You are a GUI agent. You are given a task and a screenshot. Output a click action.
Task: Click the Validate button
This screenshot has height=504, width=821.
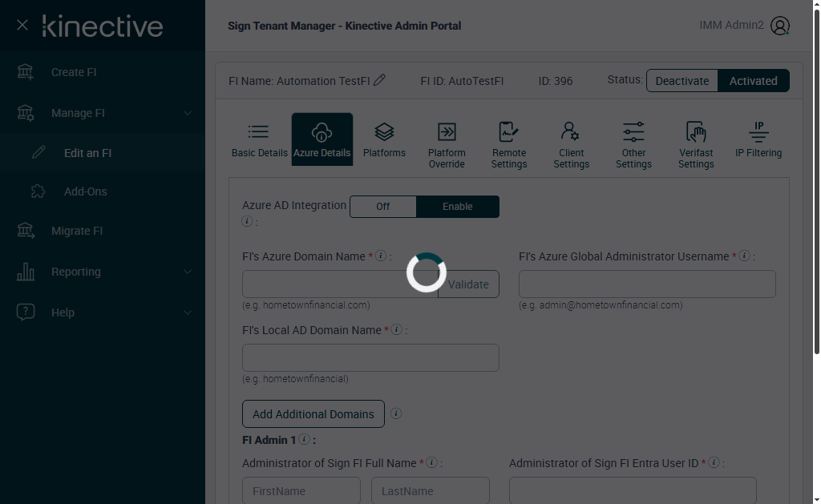468,284
